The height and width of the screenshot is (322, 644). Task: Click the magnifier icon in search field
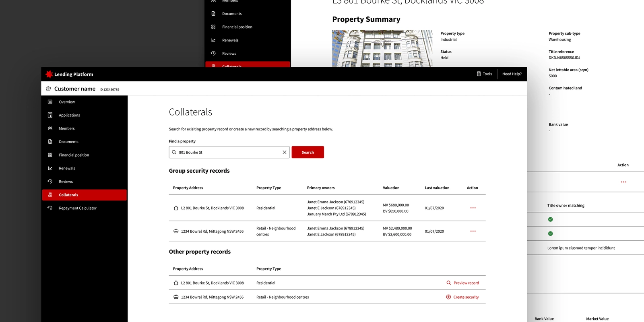[174, 152]
